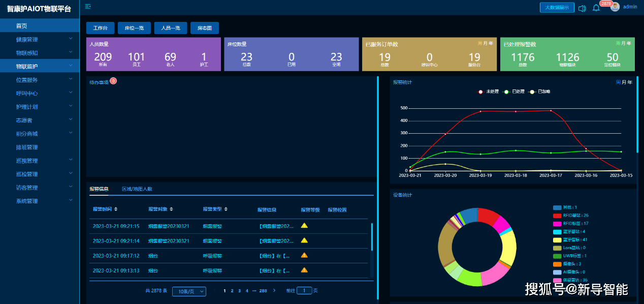Click the 大数据展示 button

(x=557, y=8)
